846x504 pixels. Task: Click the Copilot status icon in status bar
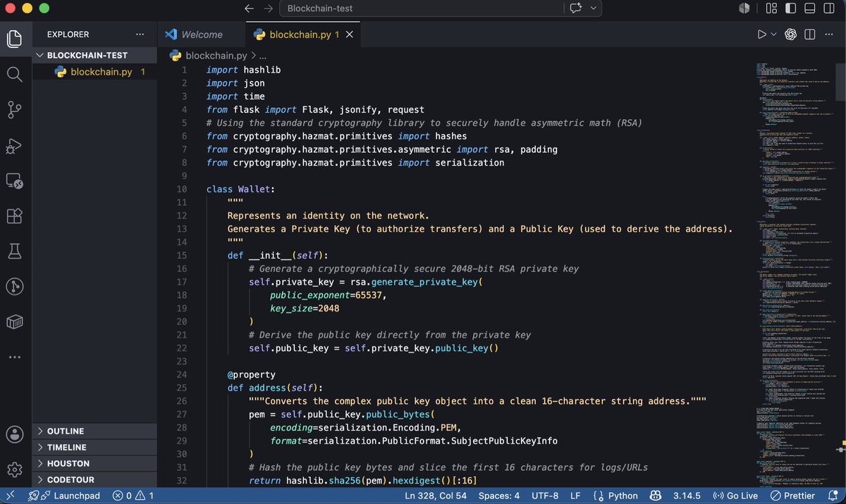coord(655,496)
